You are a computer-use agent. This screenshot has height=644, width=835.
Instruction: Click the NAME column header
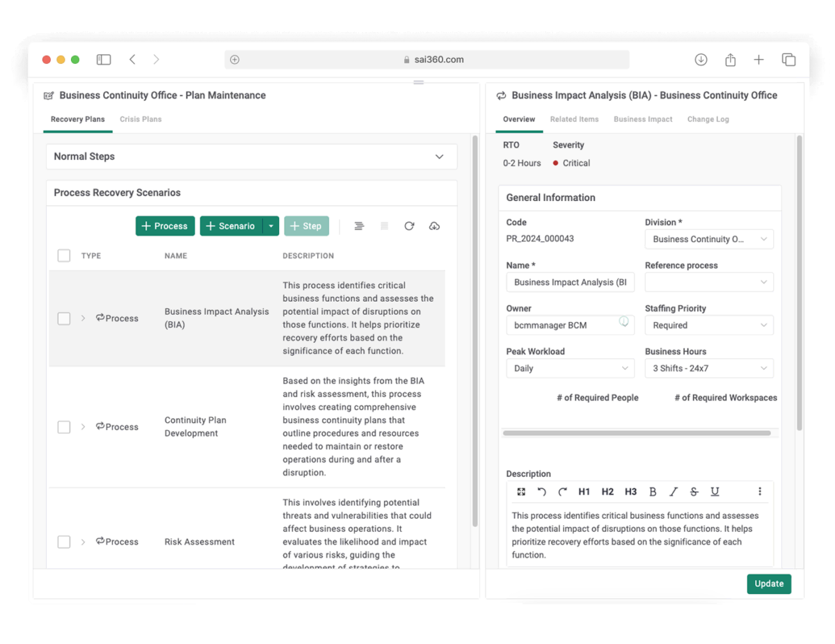point(175,256)
